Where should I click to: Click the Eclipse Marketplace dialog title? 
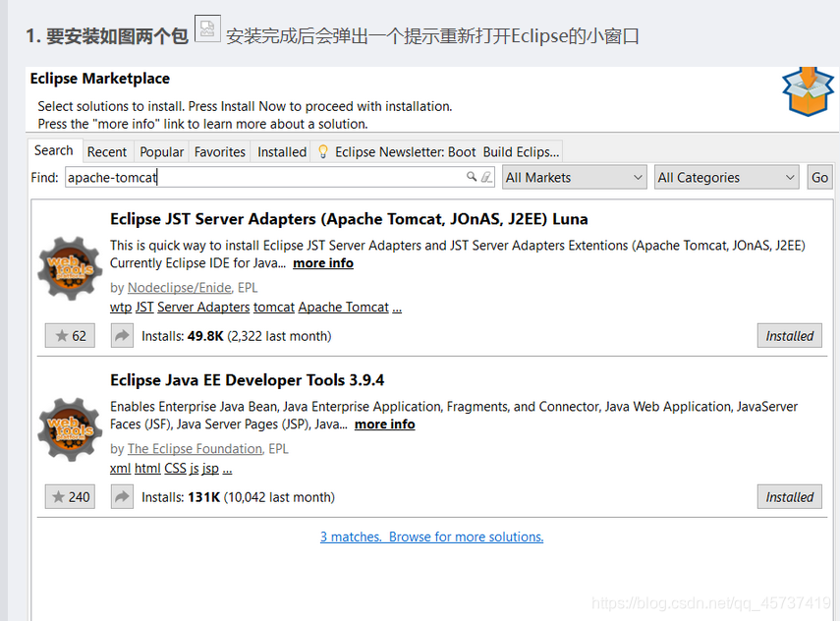[x=99, y=79]
